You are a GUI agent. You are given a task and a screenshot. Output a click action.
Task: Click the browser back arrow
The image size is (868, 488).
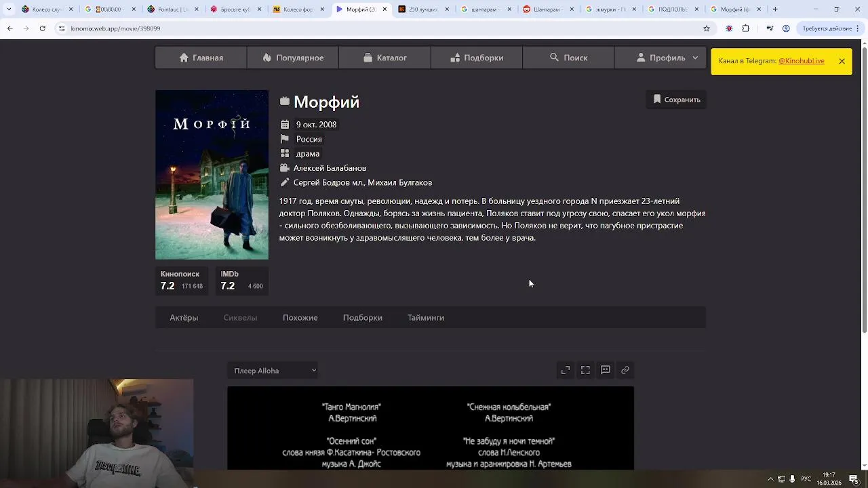coord(9,28)
